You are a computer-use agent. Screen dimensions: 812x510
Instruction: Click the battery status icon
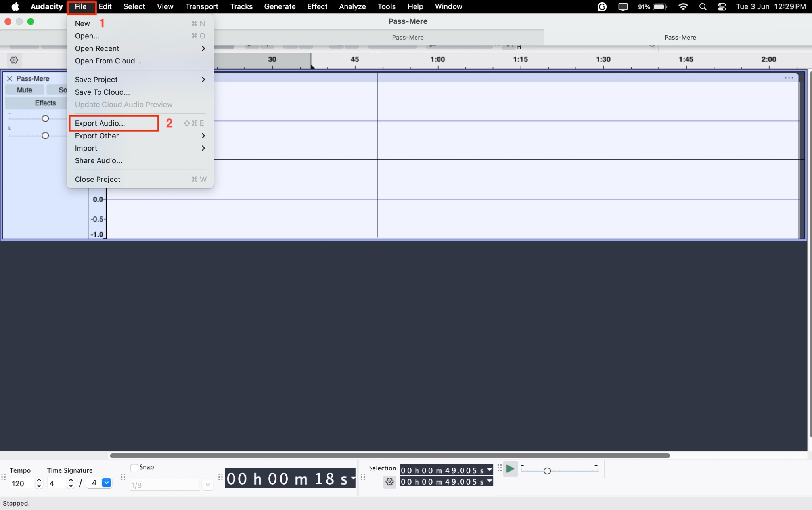pos(660,7)
